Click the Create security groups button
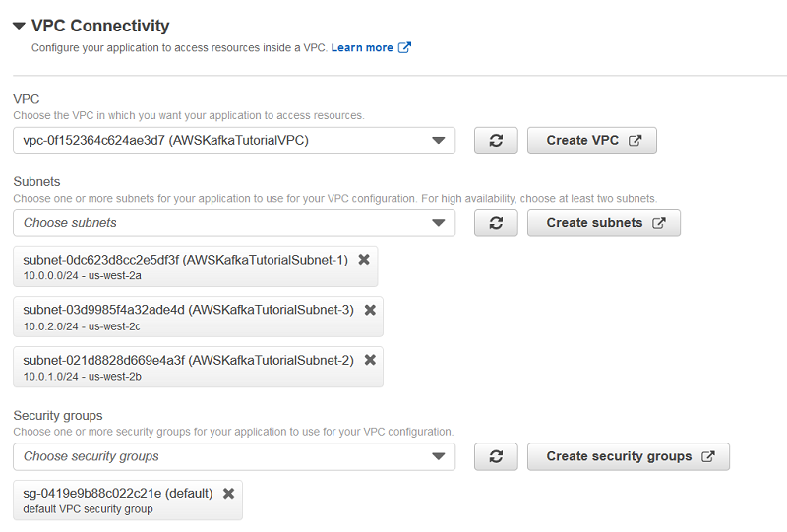Image resolution: width=787 pixels, height=532 pixels. [x=629, y=456]
